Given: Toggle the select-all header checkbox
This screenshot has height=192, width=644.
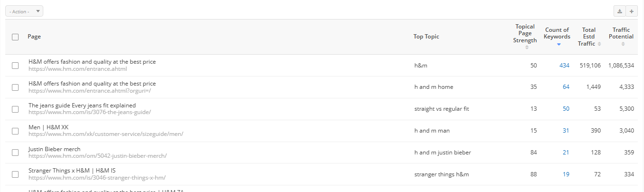Looking at the screenshot, I should tap(15, 37).
